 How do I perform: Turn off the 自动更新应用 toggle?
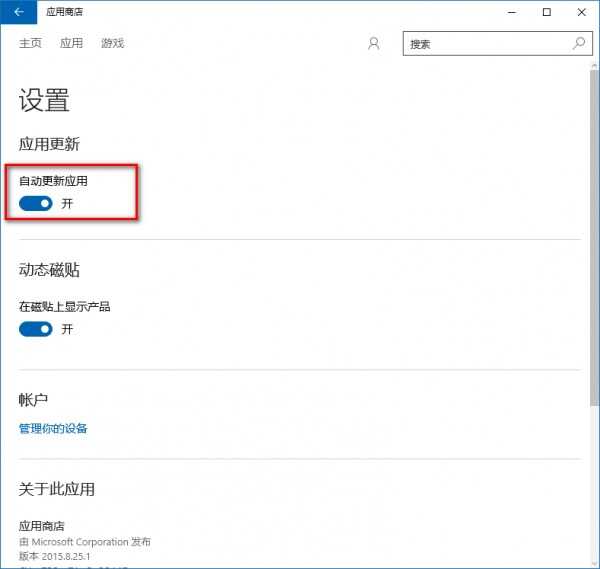[x=36, y=203]
